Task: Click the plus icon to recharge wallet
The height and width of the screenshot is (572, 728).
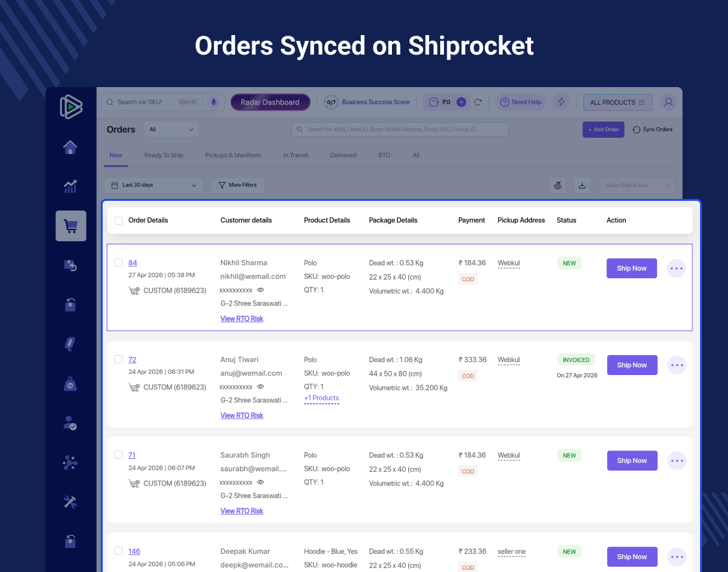Action: tap(461, 102)
